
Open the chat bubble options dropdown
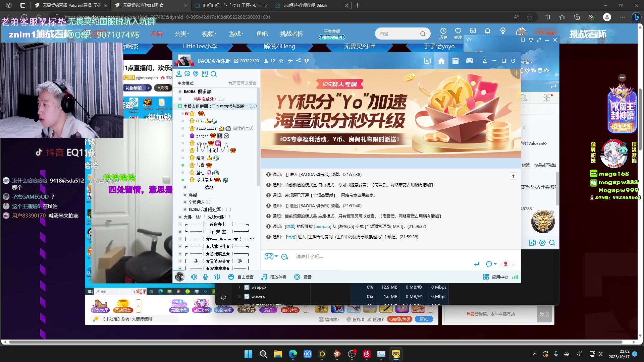coord(491,264)
